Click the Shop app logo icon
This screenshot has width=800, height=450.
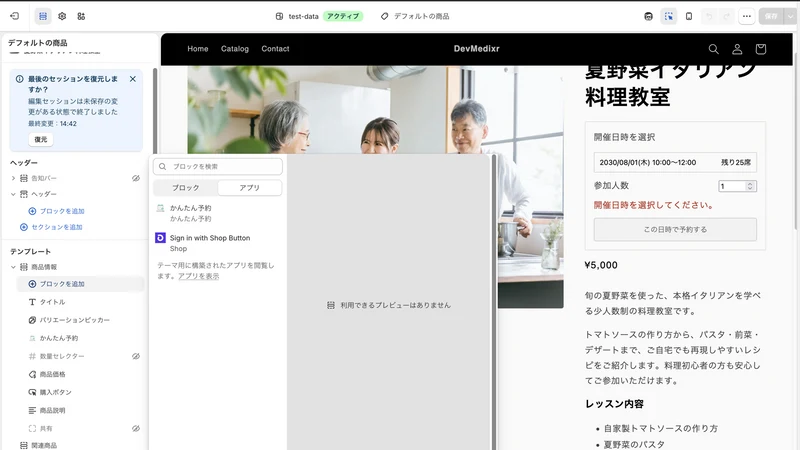click(x=160, y=238)
